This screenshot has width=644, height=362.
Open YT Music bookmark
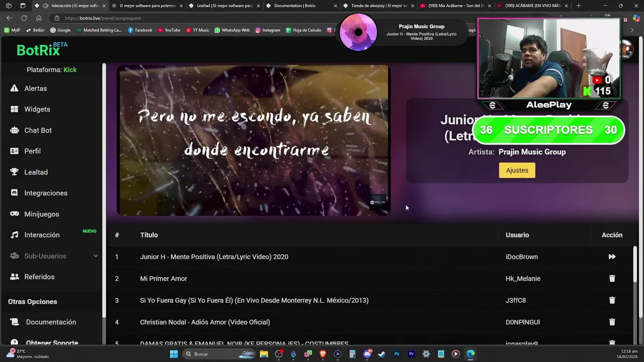198,30
